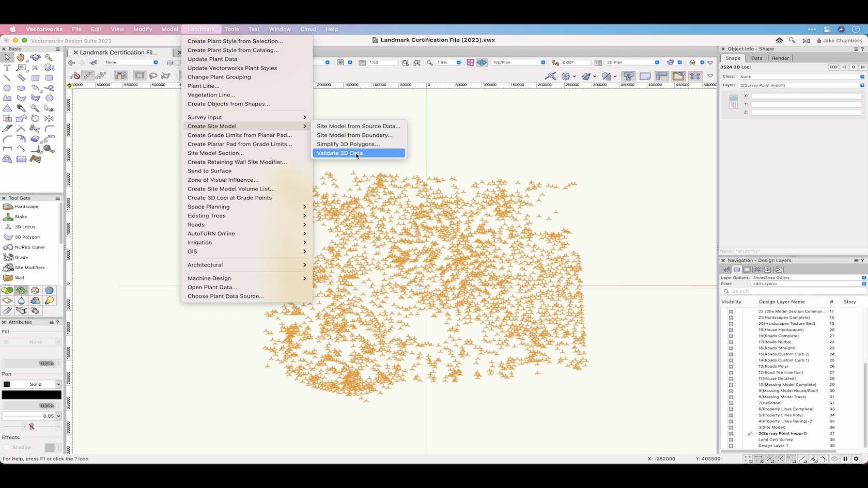Switch to the Data tab
Viewport: 868px width, 488px height.
[x=756, y=58]
